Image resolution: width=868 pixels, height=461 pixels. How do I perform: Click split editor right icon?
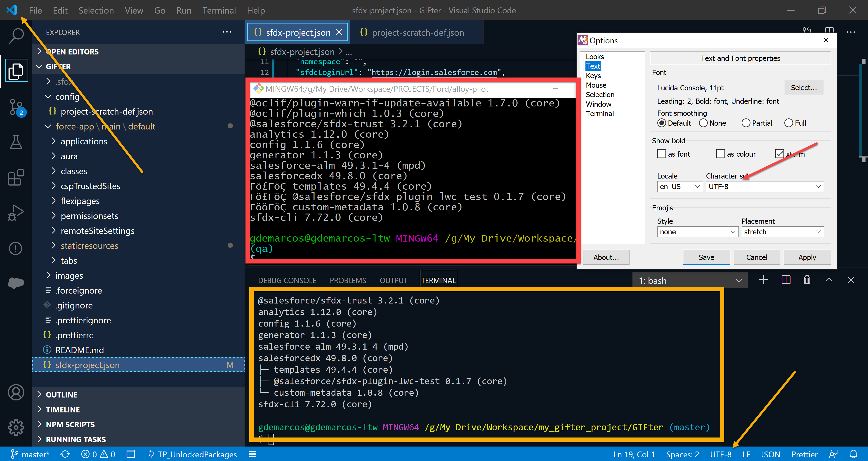tap(829, 30)
